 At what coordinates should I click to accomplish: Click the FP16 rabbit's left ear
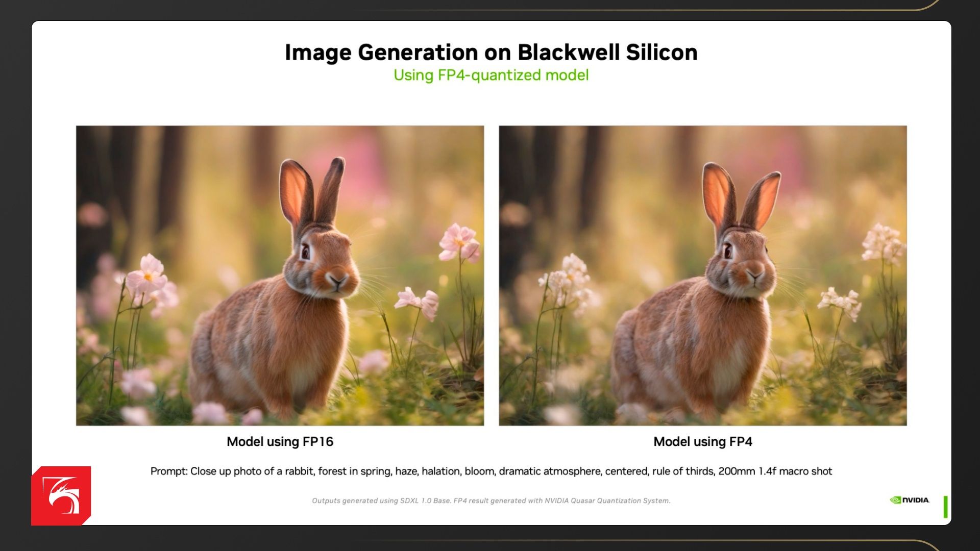[x=295, y=191]
